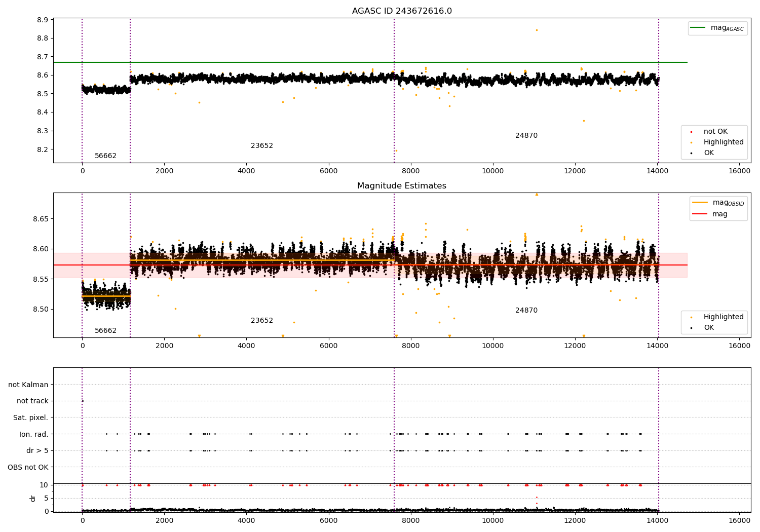Click the "8.50" y-axis tick label
Image resolution: width=760 pixels, height=532 pixels.
point(41,310)
